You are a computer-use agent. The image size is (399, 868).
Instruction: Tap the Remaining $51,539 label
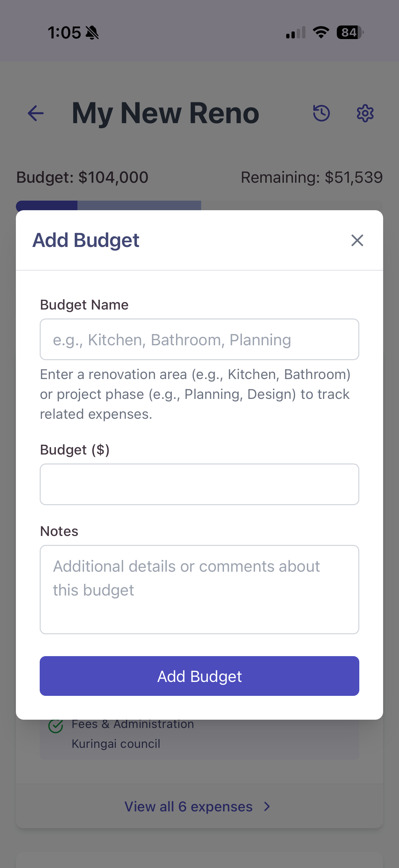(x=312, y=176)
